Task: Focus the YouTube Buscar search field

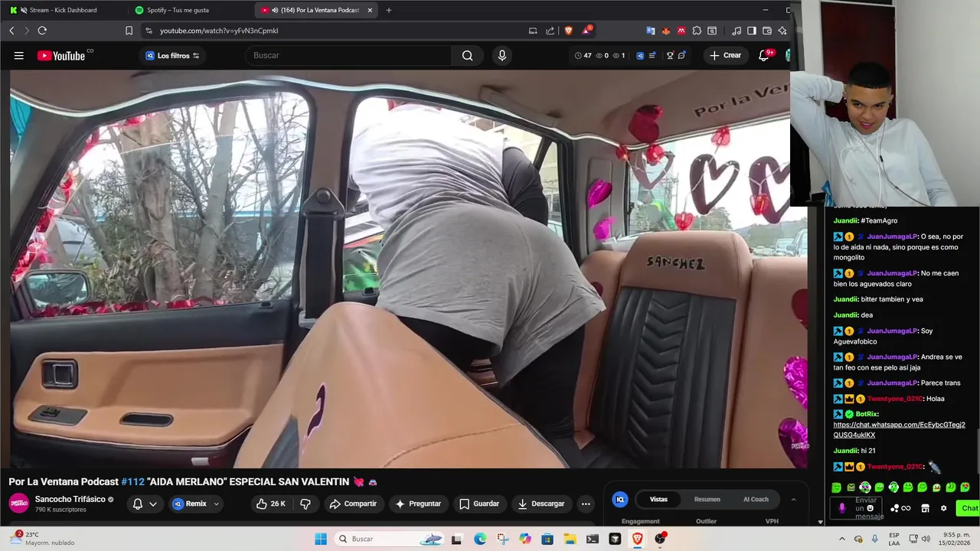Action: click(348, 55)
